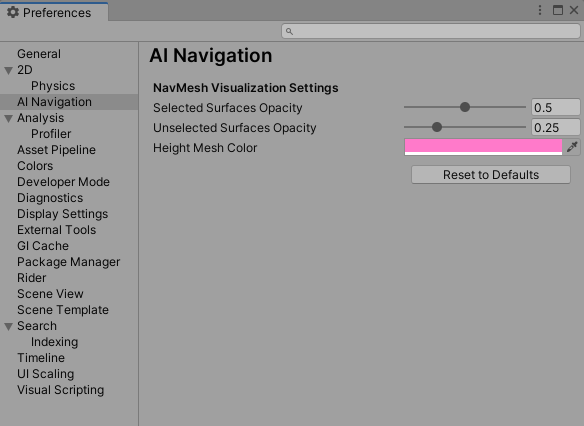Go to External Tools settings
Viewport: 584px width, 426px height.
(x=56, y=230)
